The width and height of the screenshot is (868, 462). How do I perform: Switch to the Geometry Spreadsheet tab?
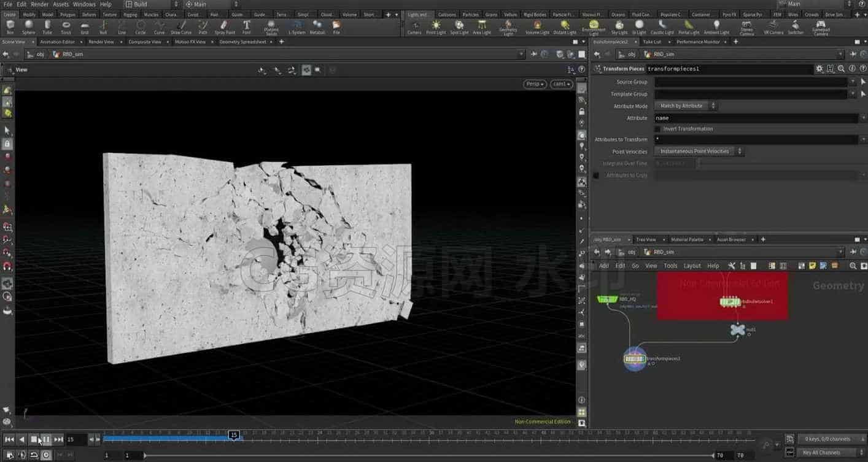click(242, 42)
